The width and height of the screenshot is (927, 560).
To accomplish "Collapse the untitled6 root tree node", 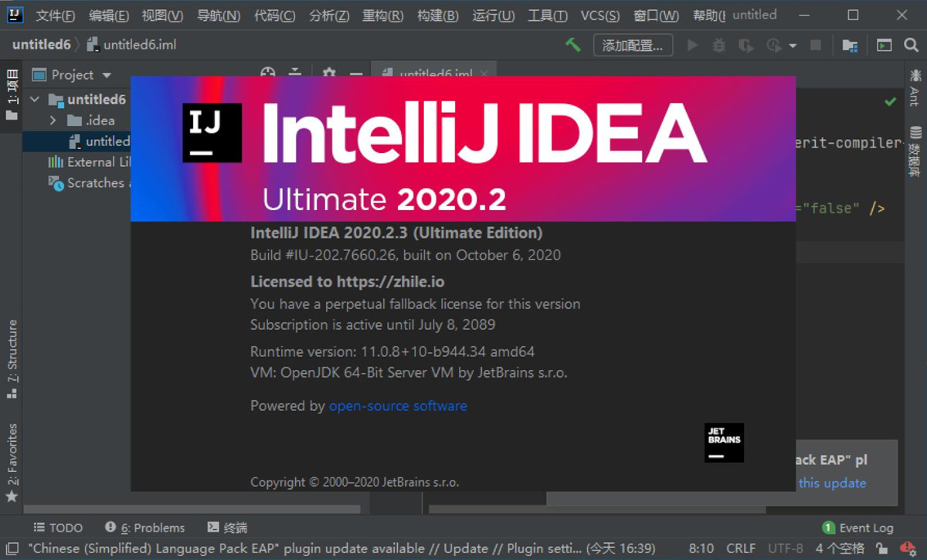I will pyautogui.click(x=34, y=99).
